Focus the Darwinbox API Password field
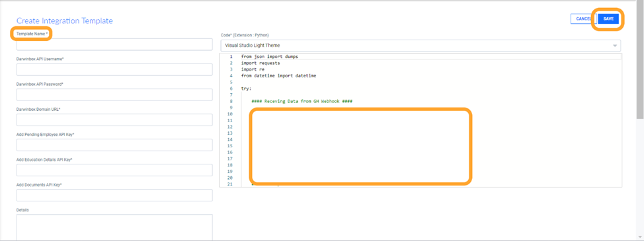This screenshot has height=241, width=644. click(x=114, y=94)
